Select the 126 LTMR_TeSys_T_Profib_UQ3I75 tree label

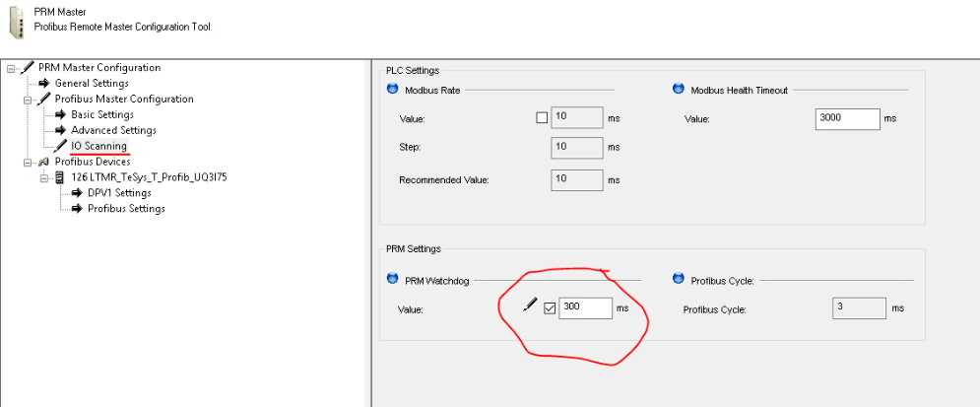pos(149,177)
